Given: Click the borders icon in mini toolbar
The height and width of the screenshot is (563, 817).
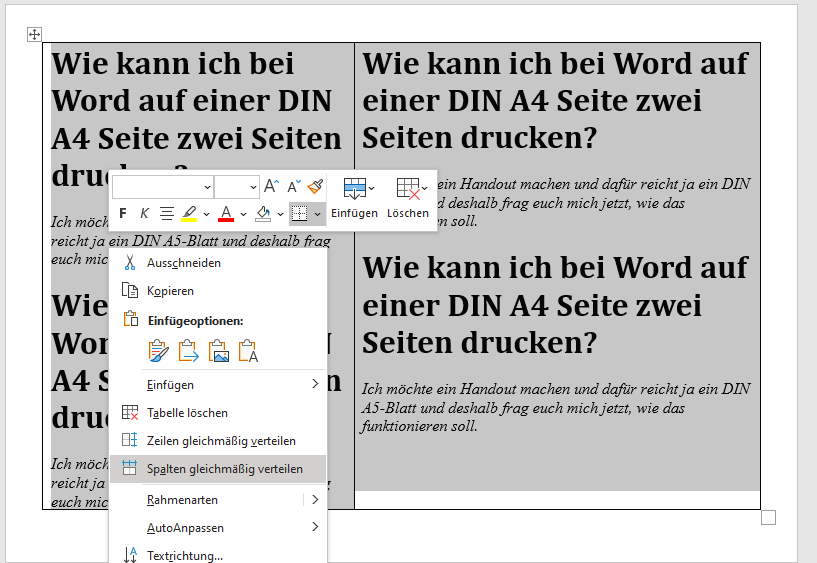Looking at the screenshot, I should [299, 214].
